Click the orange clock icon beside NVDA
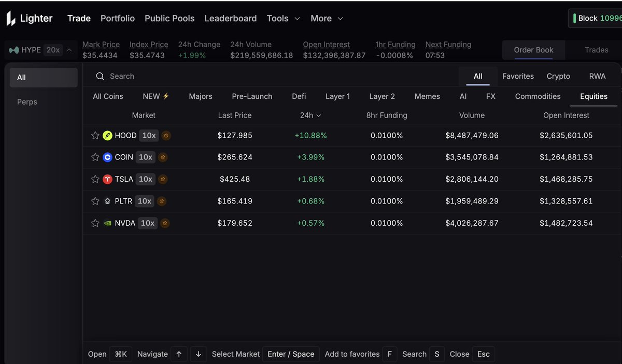Viewport: 622px width, 364px height. click(x=165, y=223)
